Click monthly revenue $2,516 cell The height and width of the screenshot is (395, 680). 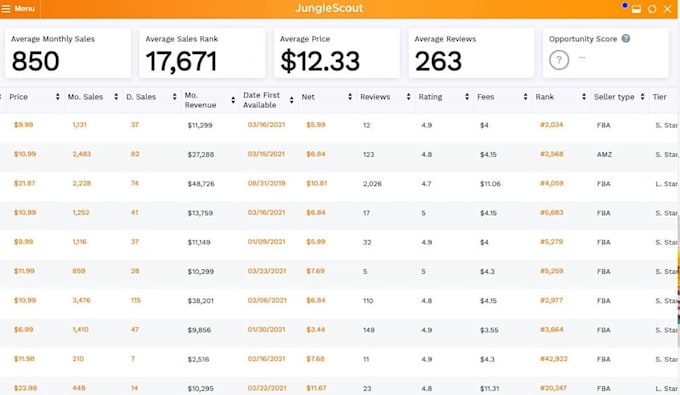click(198, 359)
